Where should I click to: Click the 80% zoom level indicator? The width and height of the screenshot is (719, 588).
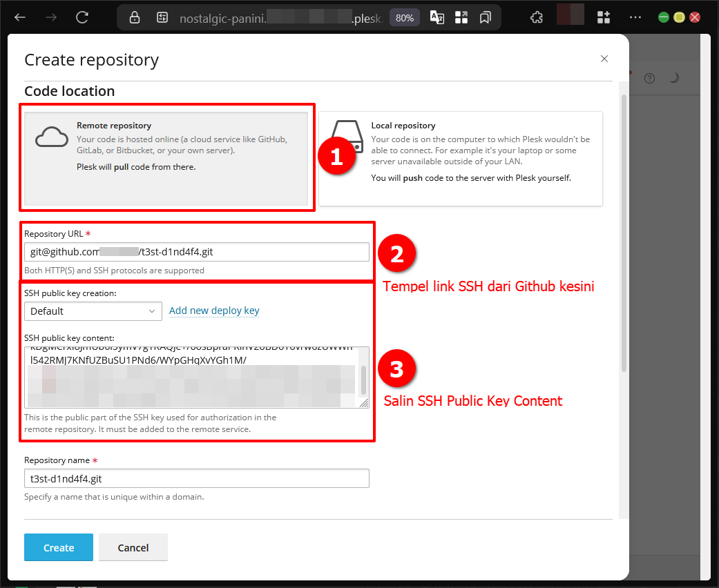coord(405,18)
